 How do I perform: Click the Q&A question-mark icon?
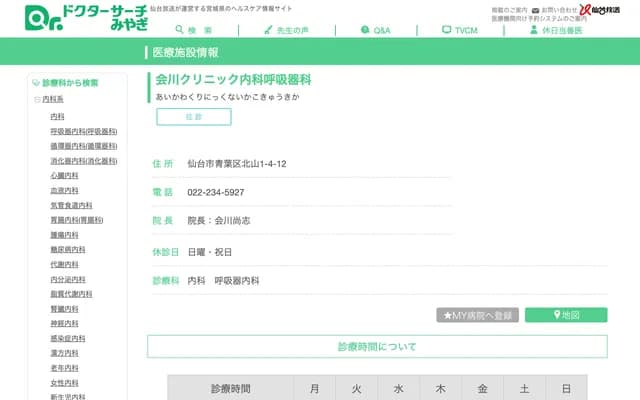[365, 29]
